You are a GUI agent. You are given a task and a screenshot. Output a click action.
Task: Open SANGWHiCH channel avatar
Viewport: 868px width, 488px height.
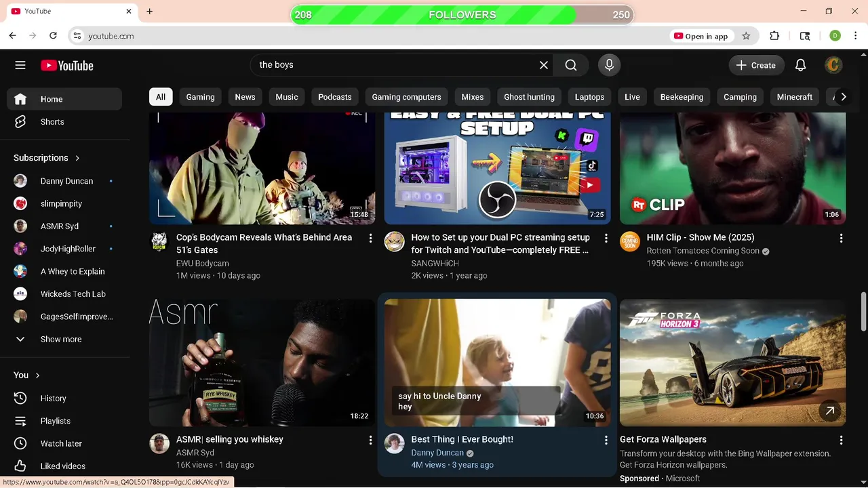pos(395,242)
